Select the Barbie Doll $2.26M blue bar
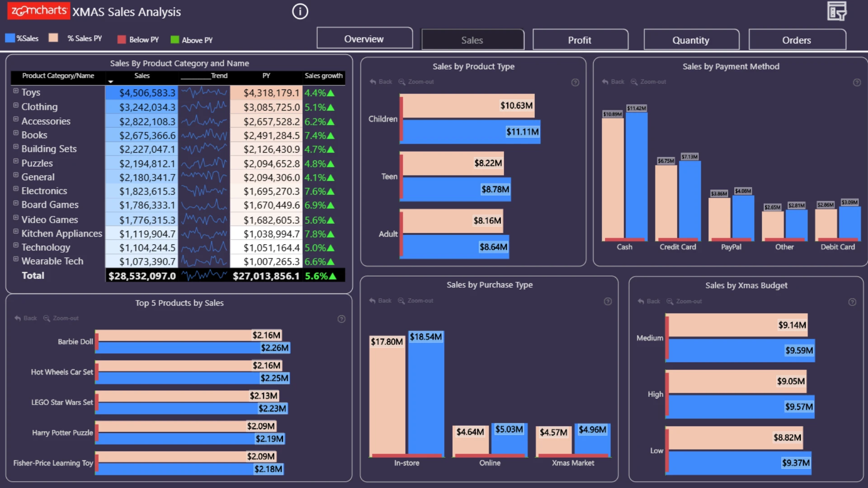Image resolution: width=868 pixels, height=488 pixels. [x=194, y=348]
